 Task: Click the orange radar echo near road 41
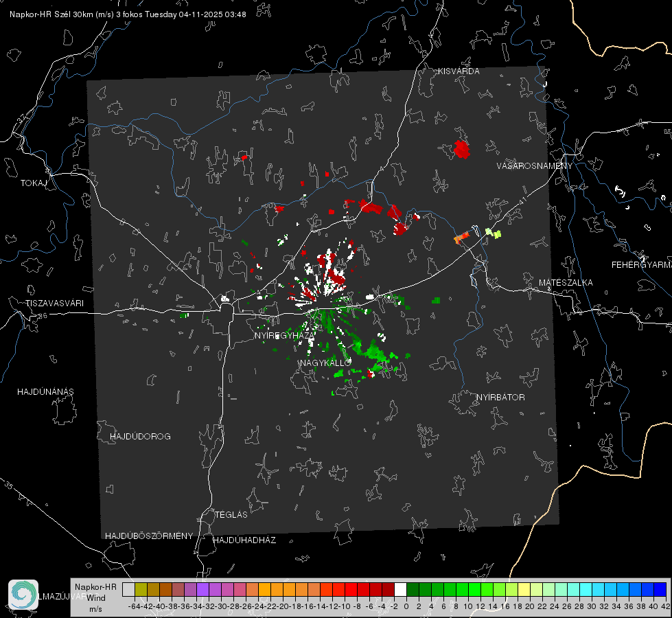tap(461, 237)
